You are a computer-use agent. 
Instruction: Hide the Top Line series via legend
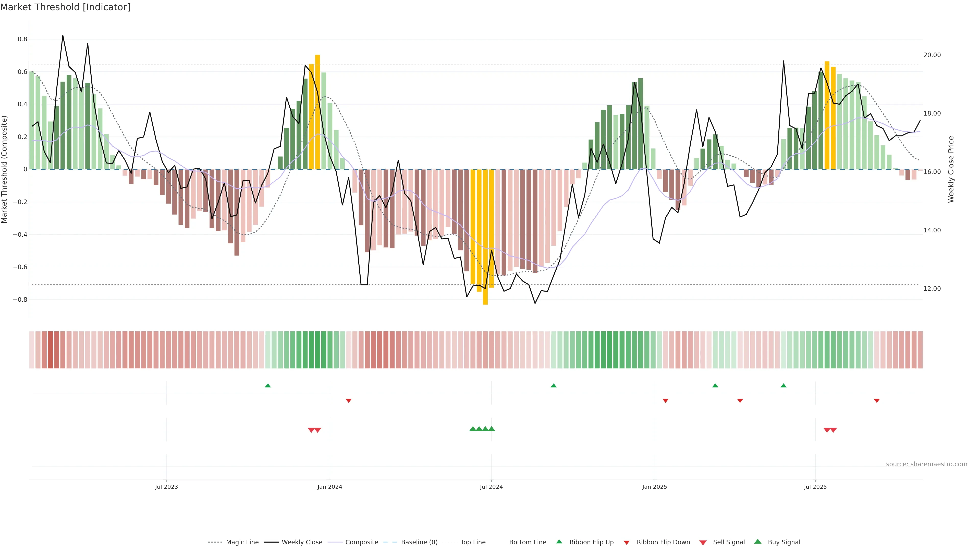pyautogui.click(x=473, y=542)
